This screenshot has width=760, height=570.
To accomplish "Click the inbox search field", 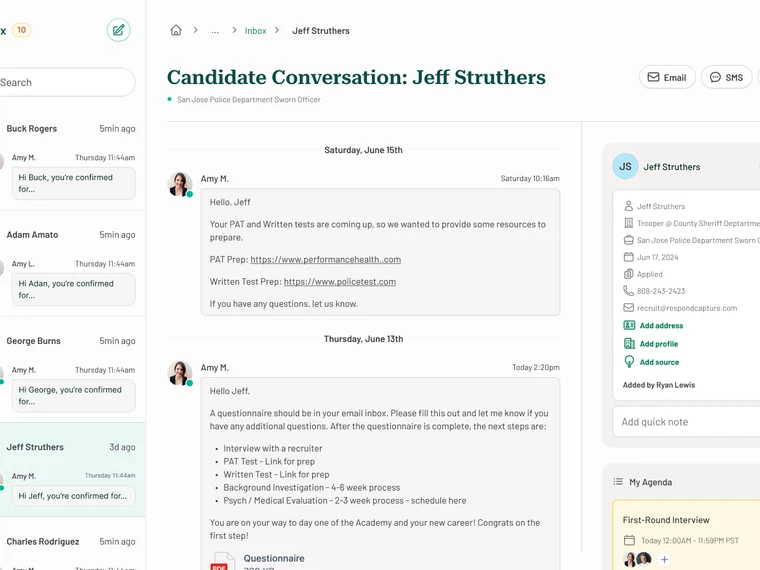I will [x=65, y=82].
